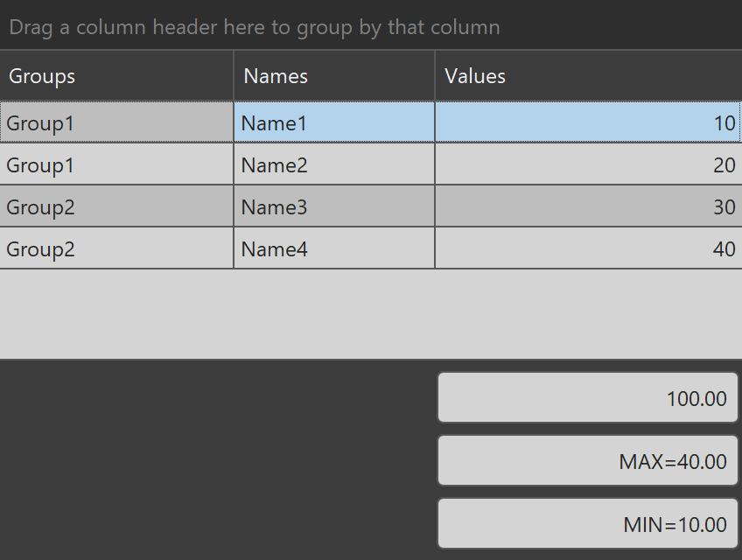This screenshot has width=742, height=560.
Task: Select the Group2 cell in Name4 row
Action: (116, 248)
